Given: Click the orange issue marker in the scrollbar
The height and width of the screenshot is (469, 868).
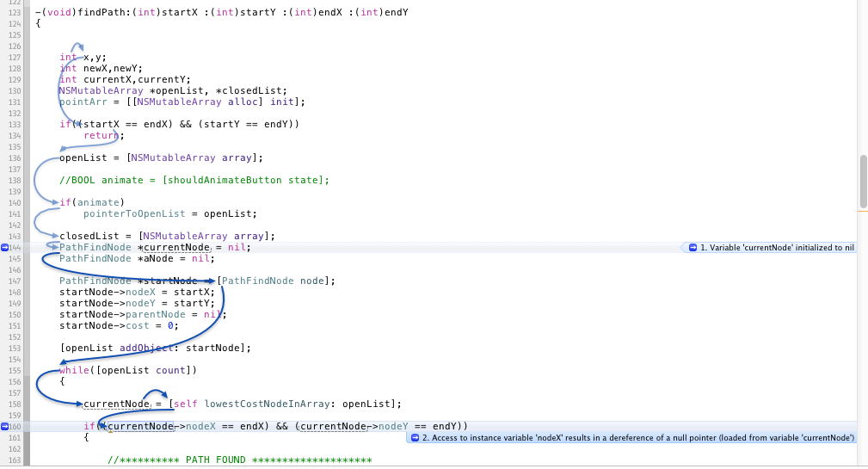Looking at the screenshot, I should [863, 211].
